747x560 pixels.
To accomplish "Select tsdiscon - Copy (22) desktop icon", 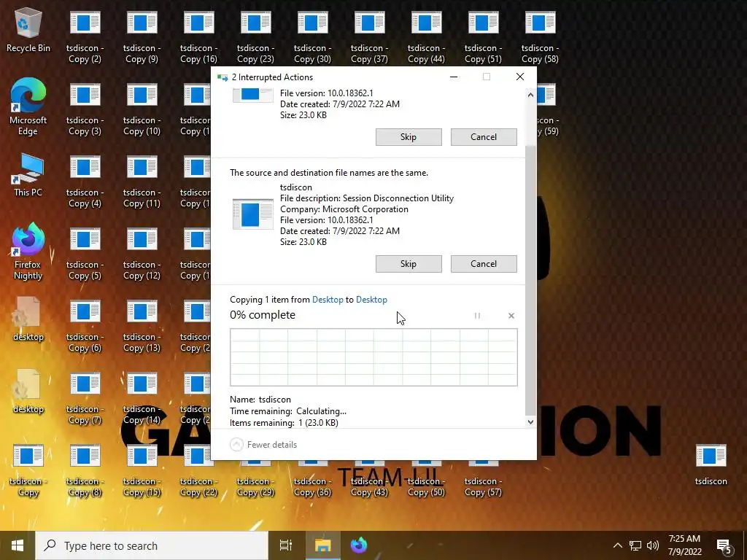I will coord(198,472).
